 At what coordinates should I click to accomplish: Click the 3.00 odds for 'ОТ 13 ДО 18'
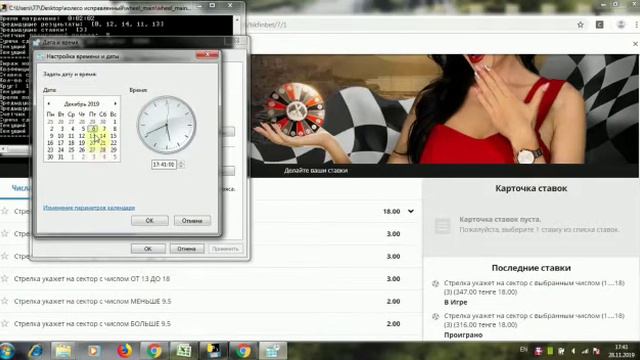tap(393, 279)
